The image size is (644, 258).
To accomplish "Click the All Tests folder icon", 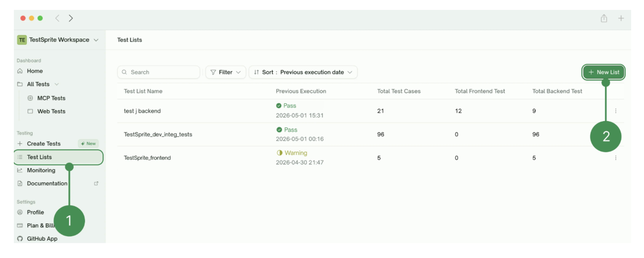I will [20, 85].
